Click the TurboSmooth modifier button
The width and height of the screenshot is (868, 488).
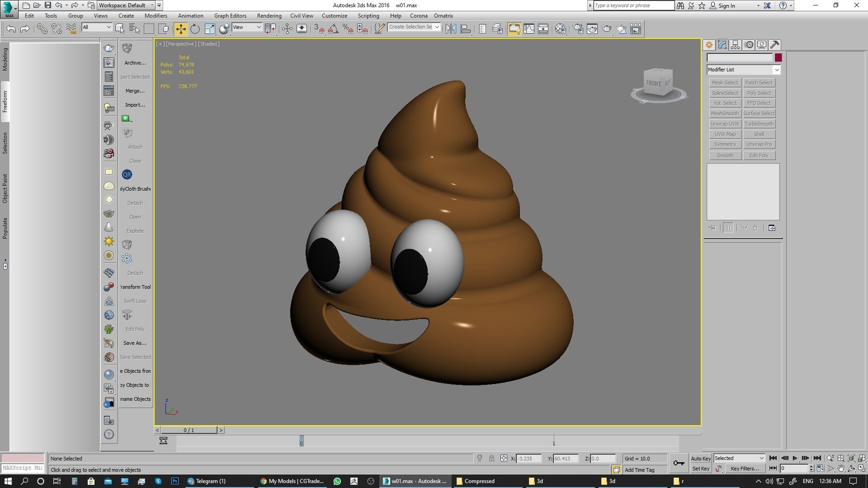click(759, 124)
